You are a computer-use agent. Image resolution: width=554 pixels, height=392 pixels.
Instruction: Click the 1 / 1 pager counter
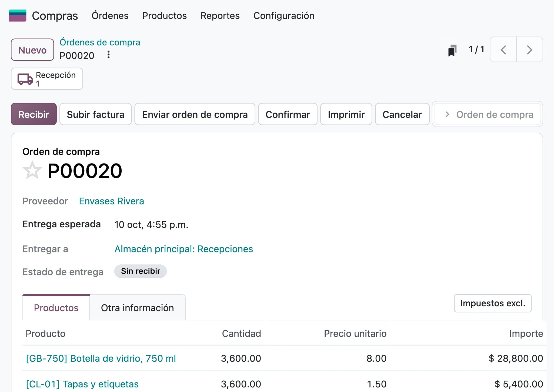coord(476,49)
